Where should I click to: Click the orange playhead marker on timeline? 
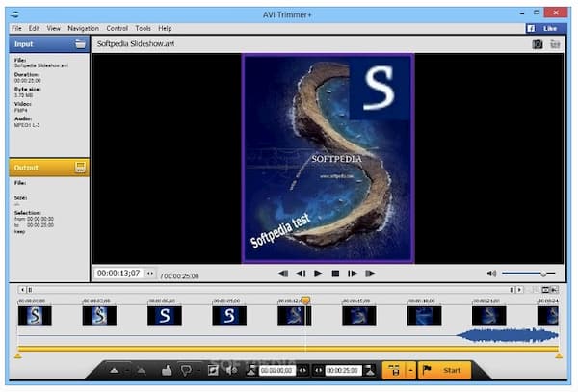[305, 301]
